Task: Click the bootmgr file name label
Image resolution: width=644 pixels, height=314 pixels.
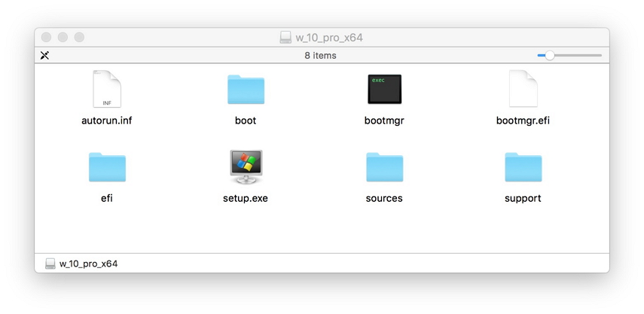Action: click(x=384, y=121)
